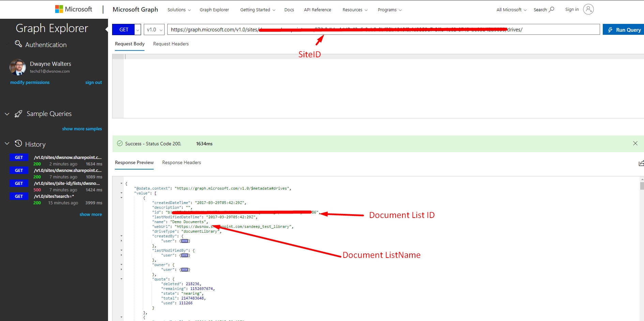The width and height of the screenshot is (644, 321).
Task: Click inside the request URL field
Action: pos(383,30)
